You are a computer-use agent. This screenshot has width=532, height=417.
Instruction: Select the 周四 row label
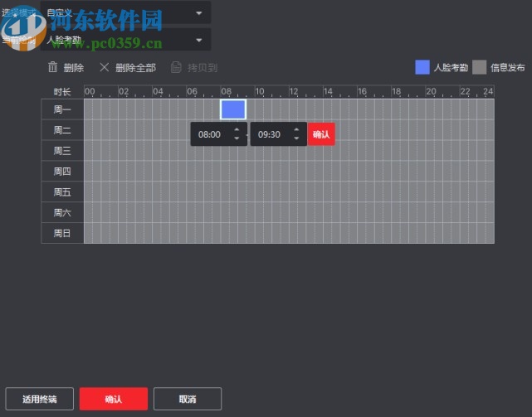62,172
